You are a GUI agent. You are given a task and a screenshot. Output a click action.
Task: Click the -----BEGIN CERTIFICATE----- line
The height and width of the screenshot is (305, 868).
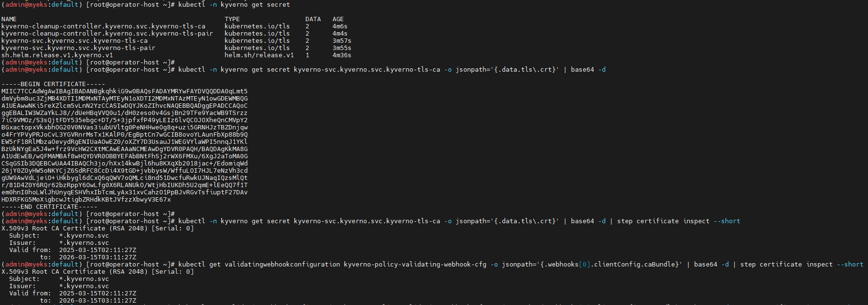coord(53,84)
